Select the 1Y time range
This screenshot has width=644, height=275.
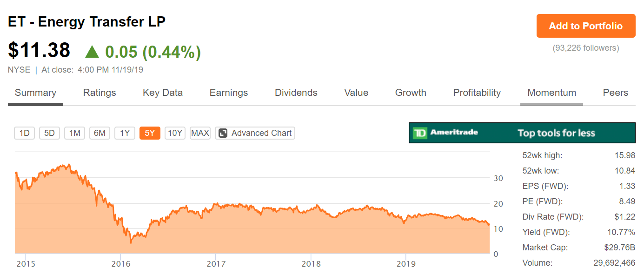point(125,133)
